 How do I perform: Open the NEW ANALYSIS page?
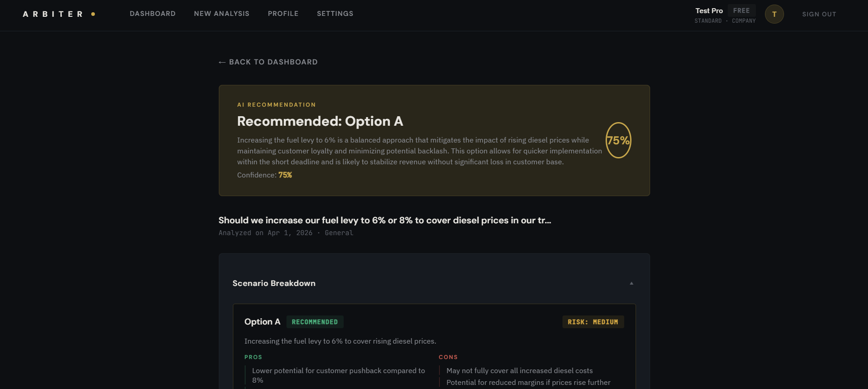point(222,14)
